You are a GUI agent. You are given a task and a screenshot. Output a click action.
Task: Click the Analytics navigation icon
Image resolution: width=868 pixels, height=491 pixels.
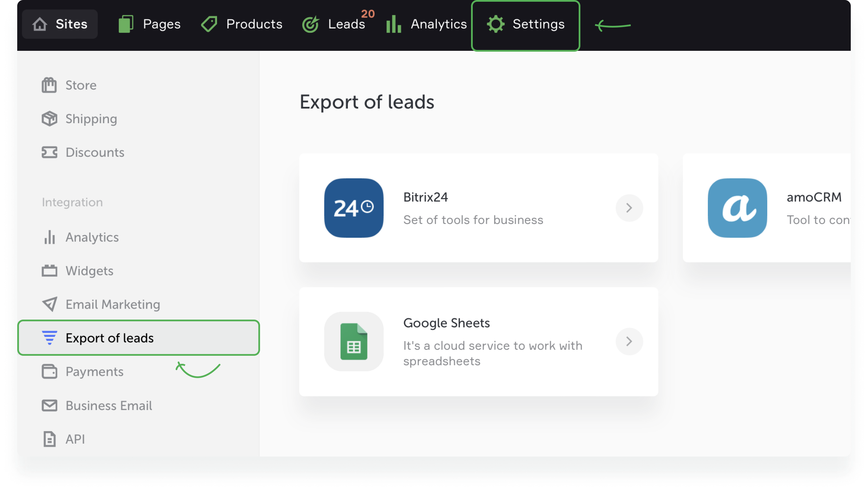[x=393, y=24]
